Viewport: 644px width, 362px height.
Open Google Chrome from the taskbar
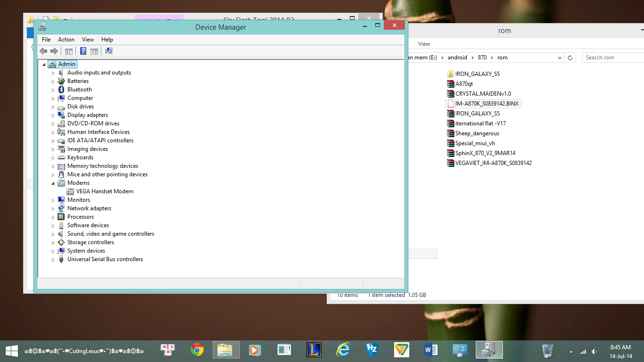tap(197, 350)
